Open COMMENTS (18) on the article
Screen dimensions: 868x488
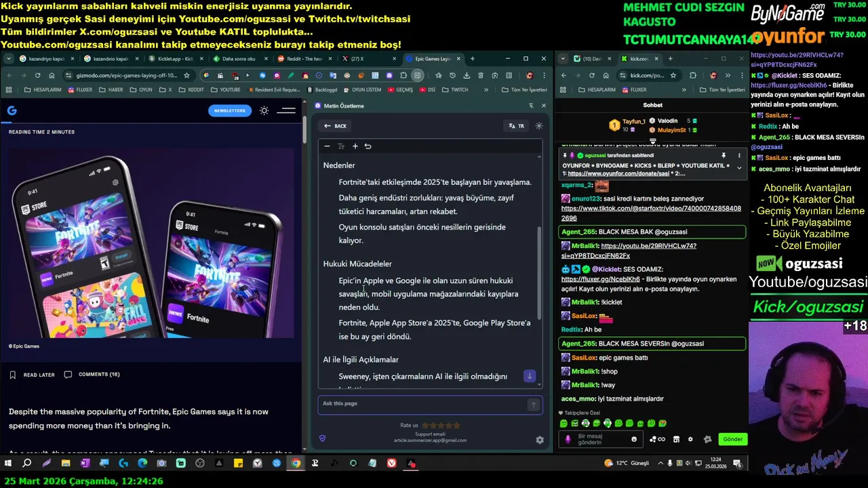tap(92, 374)
